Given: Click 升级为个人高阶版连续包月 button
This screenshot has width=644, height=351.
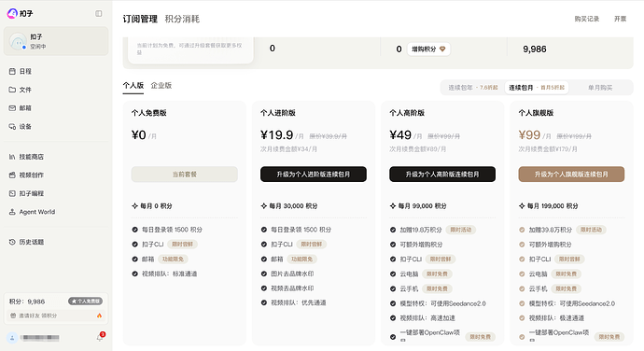Looking at the screenshot, I should (442, 175).
